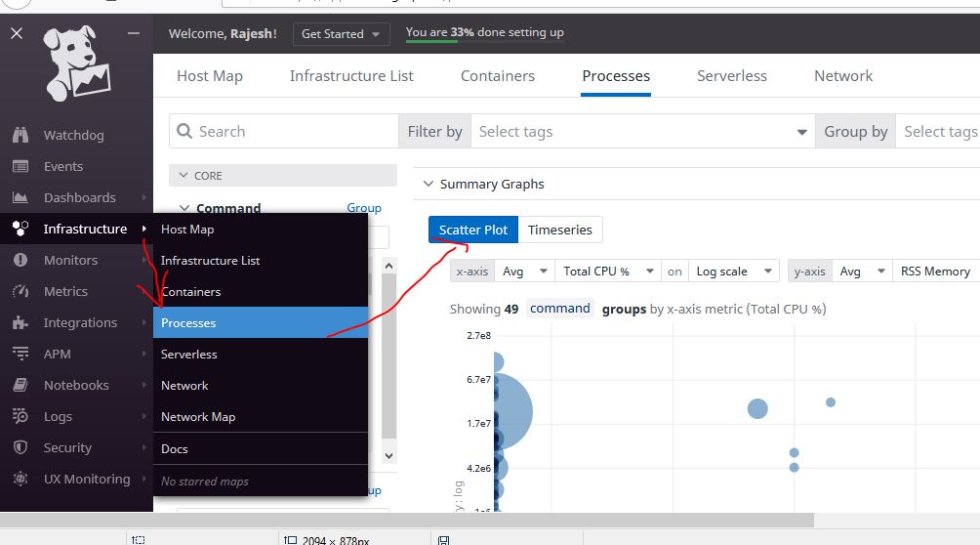The image size is (980, 545).
Task: Click the Search input field
Action: click(x=293, y=132)
